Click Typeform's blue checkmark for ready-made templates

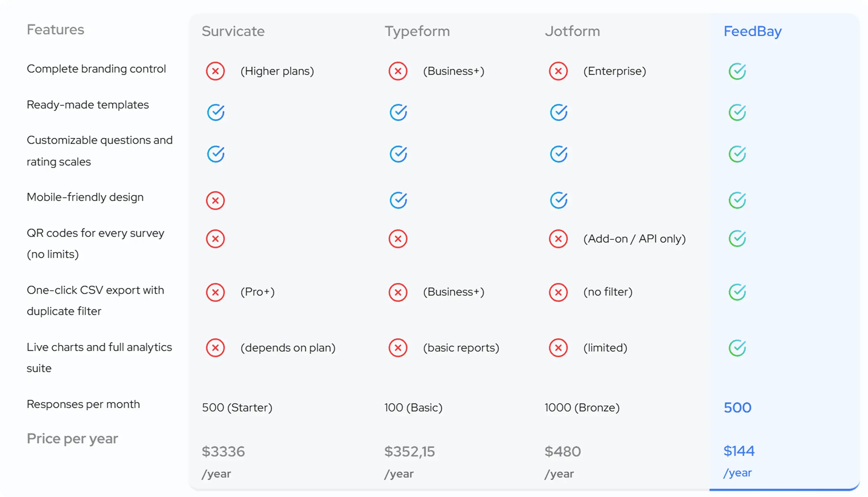click(x=398, y=112)
